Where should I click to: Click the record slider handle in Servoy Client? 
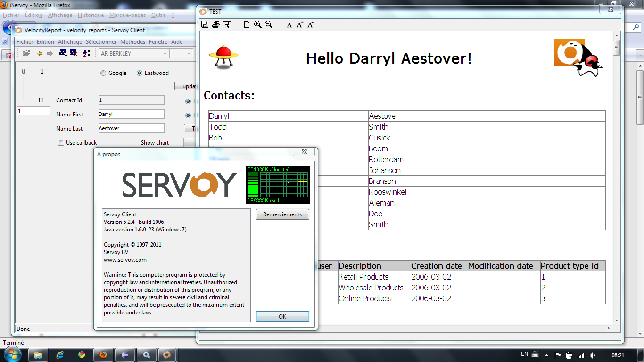(x=24, y=72)
